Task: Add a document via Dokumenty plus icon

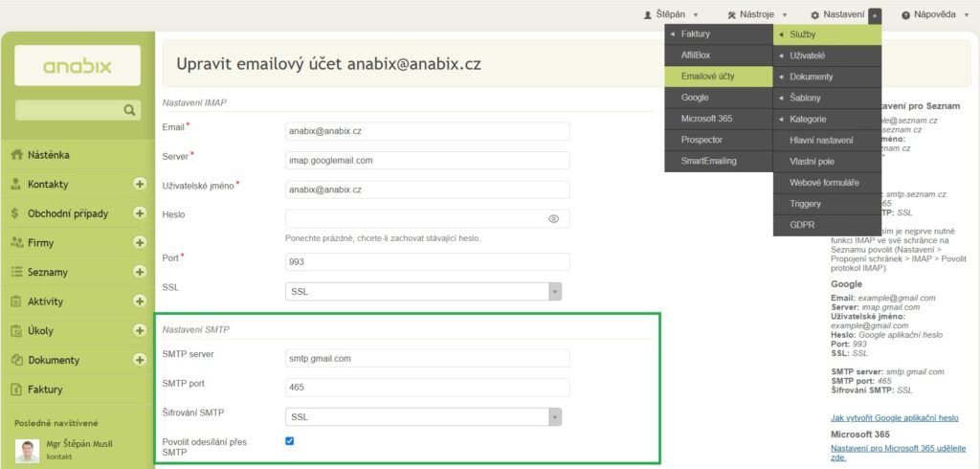Action: pos(140,360)
